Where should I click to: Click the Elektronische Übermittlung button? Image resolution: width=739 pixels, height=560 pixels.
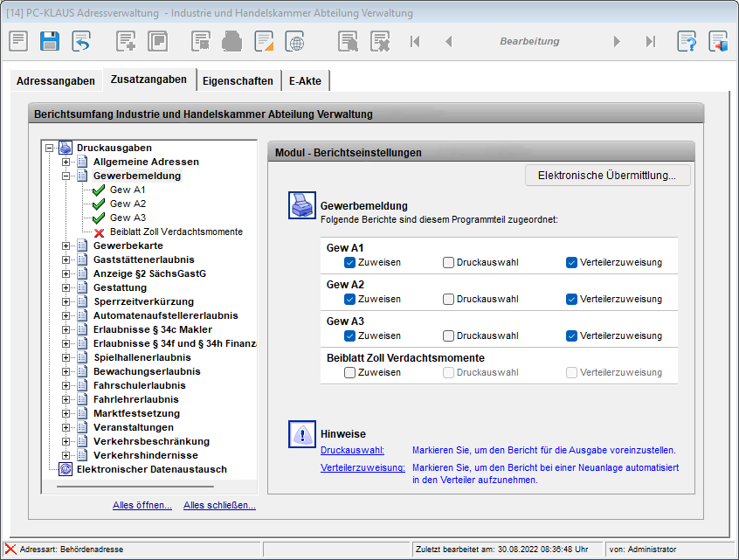(x=607, y=176)
